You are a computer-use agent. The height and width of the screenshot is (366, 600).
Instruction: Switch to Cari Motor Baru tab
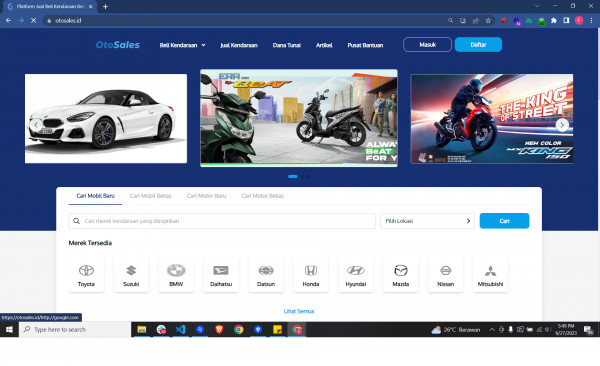point(206,196)
